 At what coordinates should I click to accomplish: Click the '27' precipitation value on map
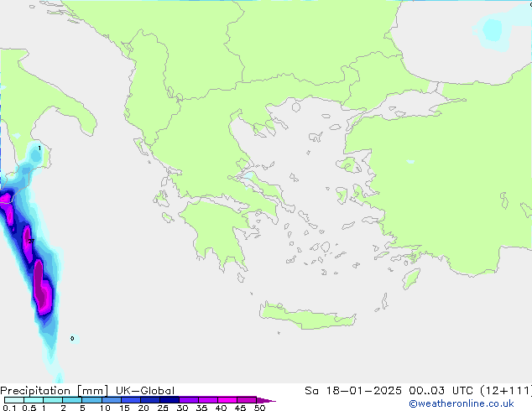(x=31, y=241)
